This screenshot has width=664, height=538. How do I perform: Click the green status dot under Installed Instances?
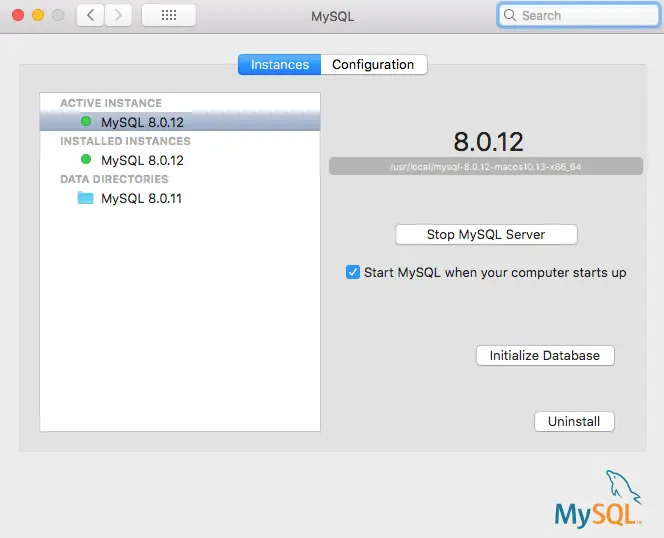[x=86, y=159]
